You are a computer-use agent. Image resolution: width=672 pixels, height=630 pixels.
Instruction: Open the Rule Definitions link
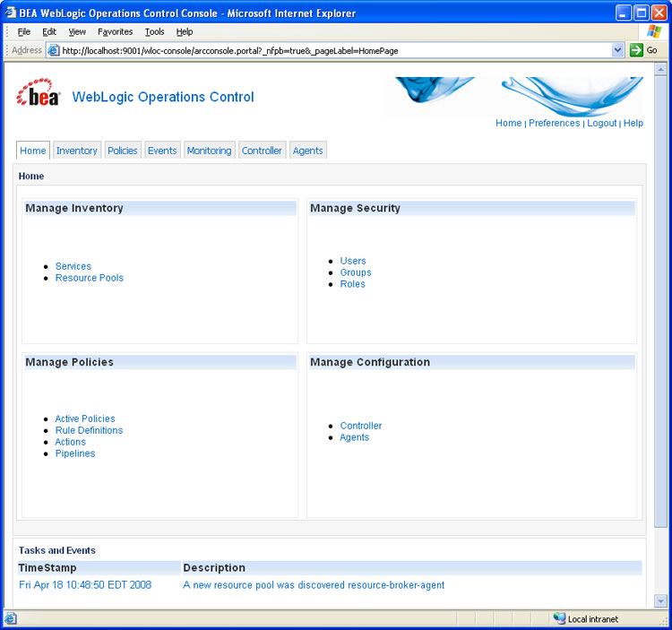click(x=89, y=430)
